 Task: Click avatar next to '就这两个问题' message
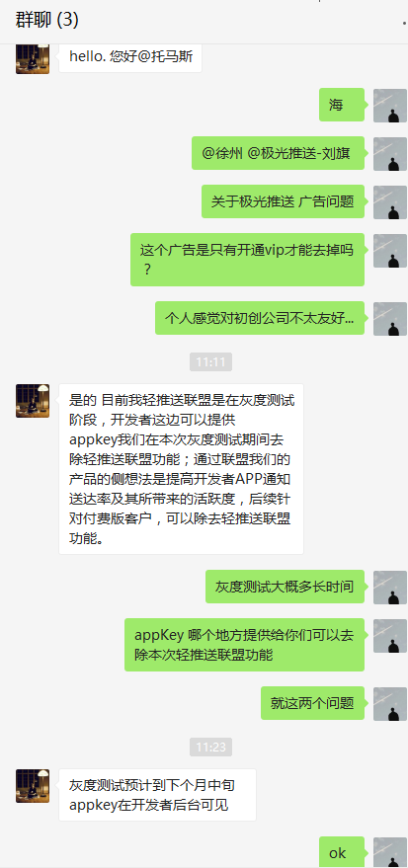point(390,704)
